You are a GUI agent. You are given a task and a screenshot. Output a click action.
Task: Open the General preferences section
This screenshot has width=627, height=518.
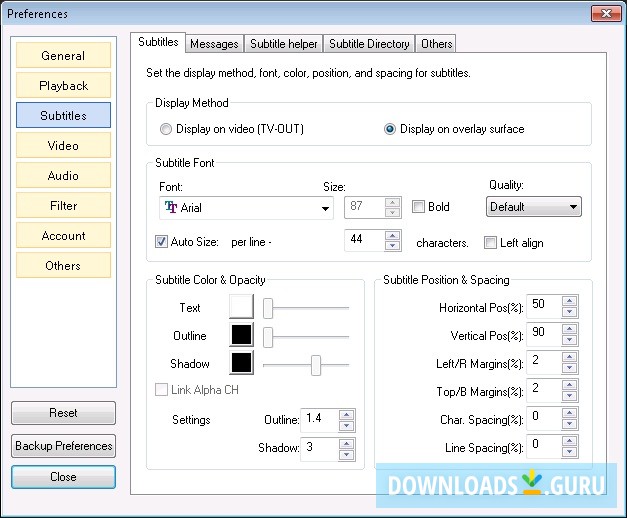(x=63, y=55)
